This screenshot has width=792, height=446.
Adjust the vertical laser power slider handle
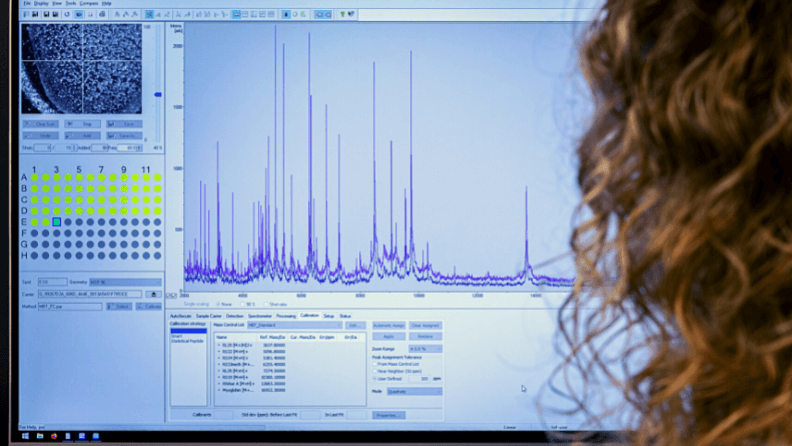point(158,94)
